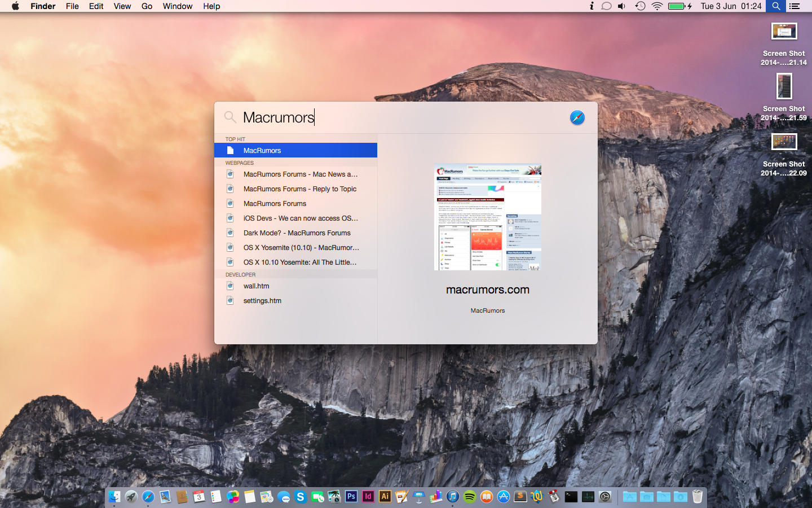Open Reminders from the Dock

pos(216,497)
